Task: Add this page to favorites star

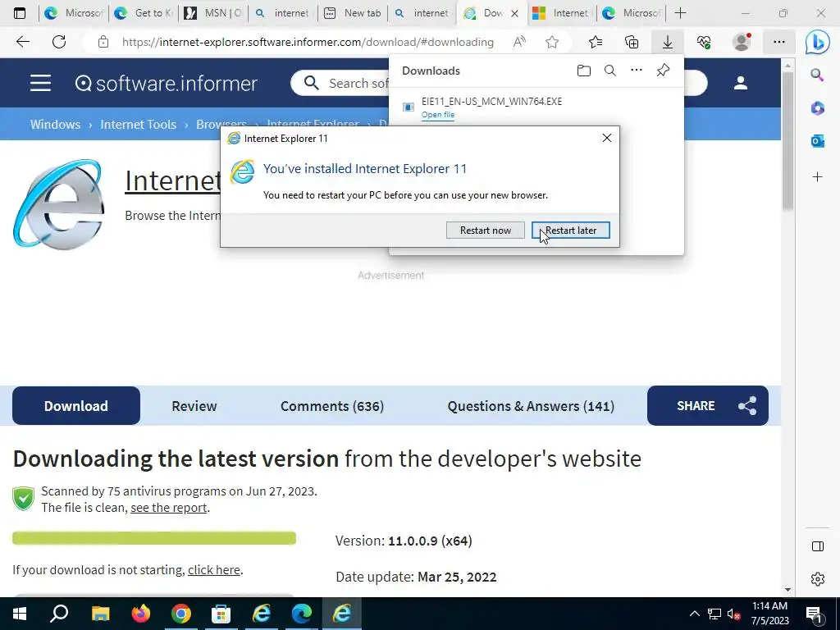Action: pyautogui.click(x=552, y=42)
